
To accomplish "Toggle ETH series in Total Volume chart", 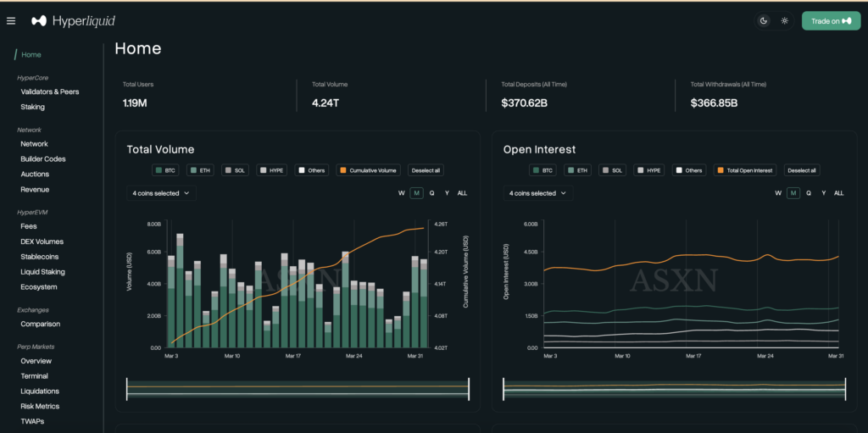I will tap(200, 170).
